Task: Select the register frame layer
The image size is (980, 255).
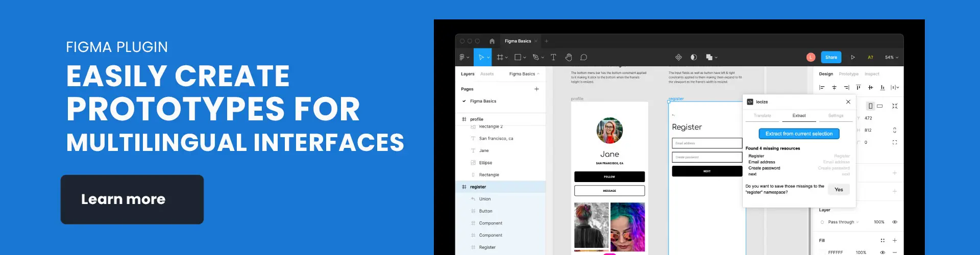Action: click(478, 187)
